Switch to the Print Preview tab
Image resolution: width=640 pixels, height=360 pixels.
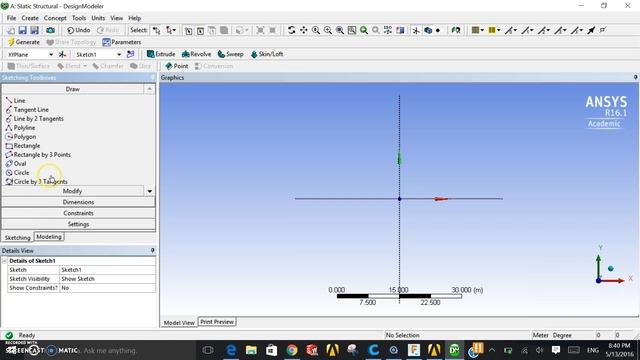point(217,322)
